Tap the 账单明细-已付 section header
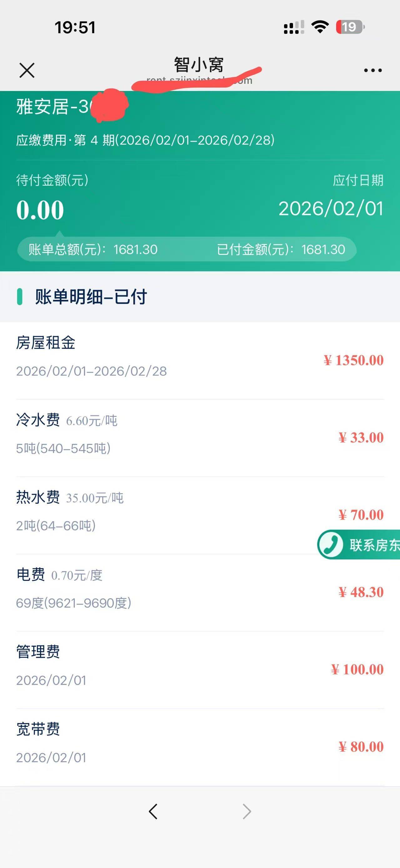 click(x=91, y=297)
